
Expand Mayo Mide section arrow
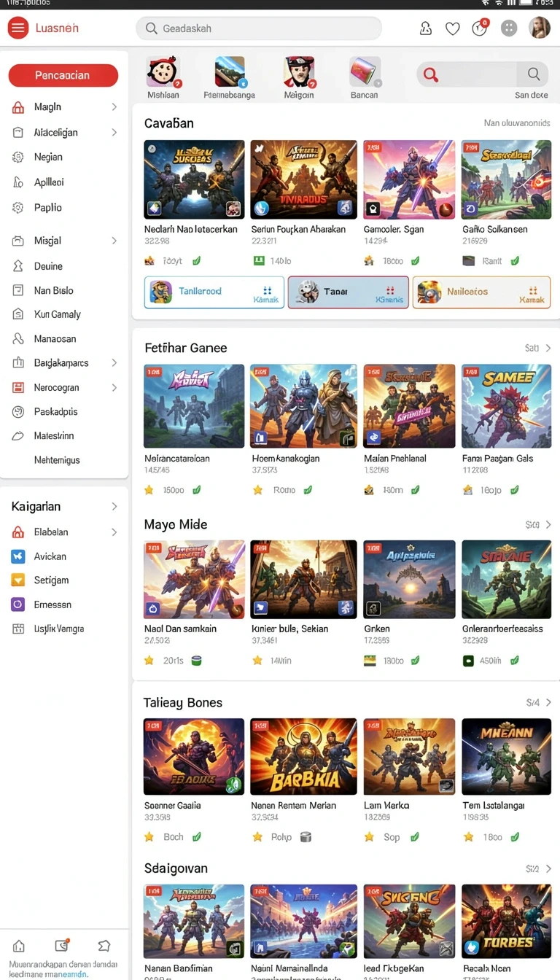tap(548, 524)
